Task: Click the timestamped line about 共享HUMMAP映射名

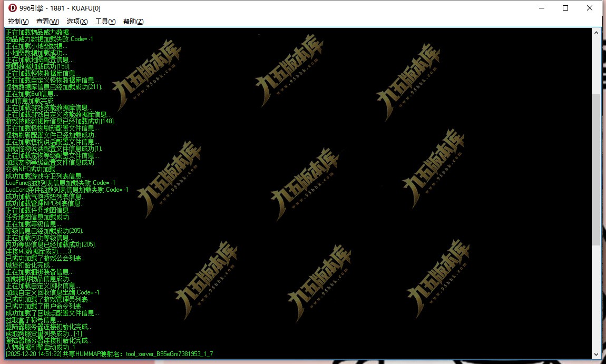Action: pyautogui.click(x=110, y=355)
